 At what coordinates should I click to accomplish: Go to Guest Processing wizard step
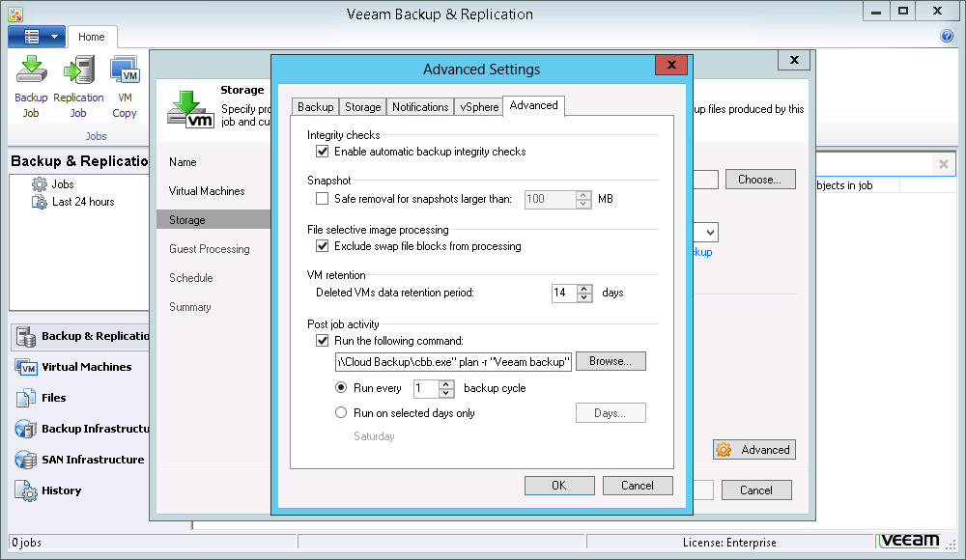pyautogui.click(x=210, y=249)
